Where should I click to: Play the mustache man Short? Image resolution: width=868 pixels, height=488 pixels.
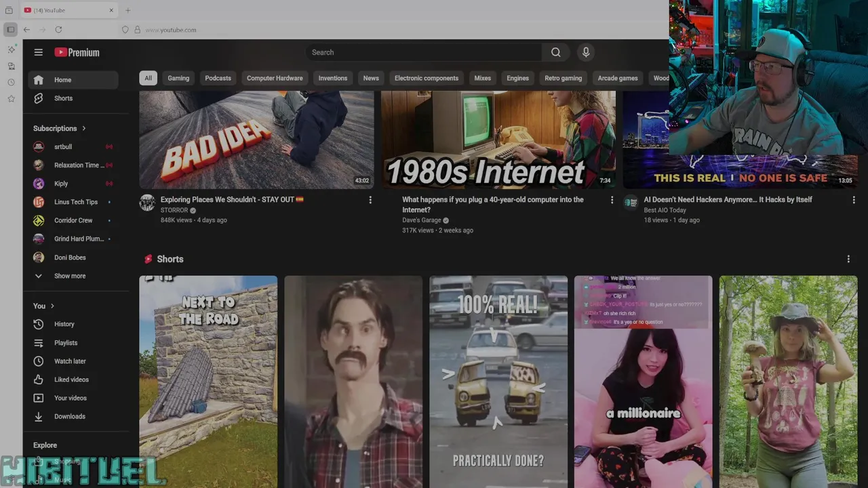pos(353,382)
